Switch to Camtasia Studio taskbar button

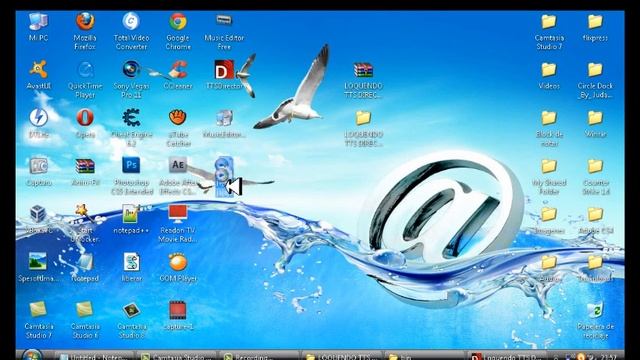tap(177, 356)
